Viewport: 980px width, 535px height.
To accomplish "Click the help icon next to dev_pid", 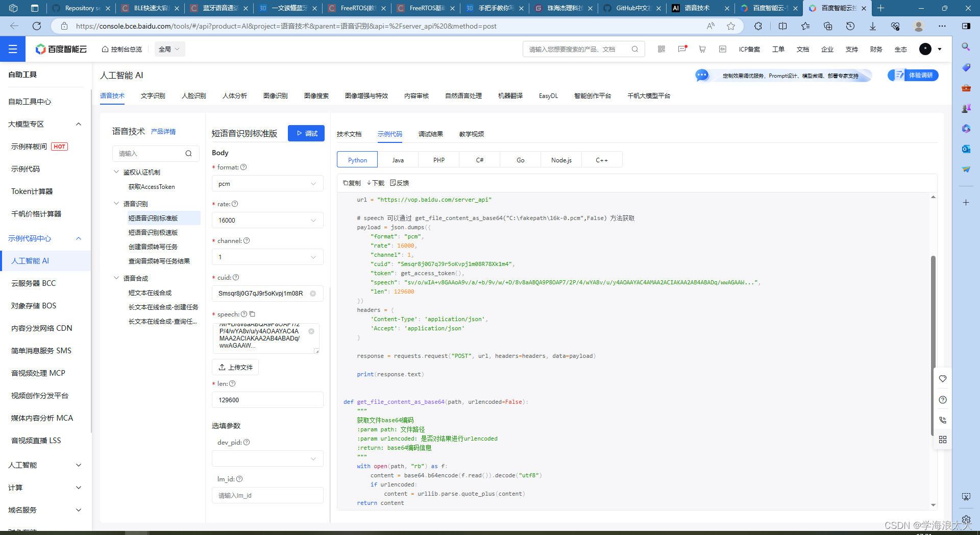I will point(247,442).
